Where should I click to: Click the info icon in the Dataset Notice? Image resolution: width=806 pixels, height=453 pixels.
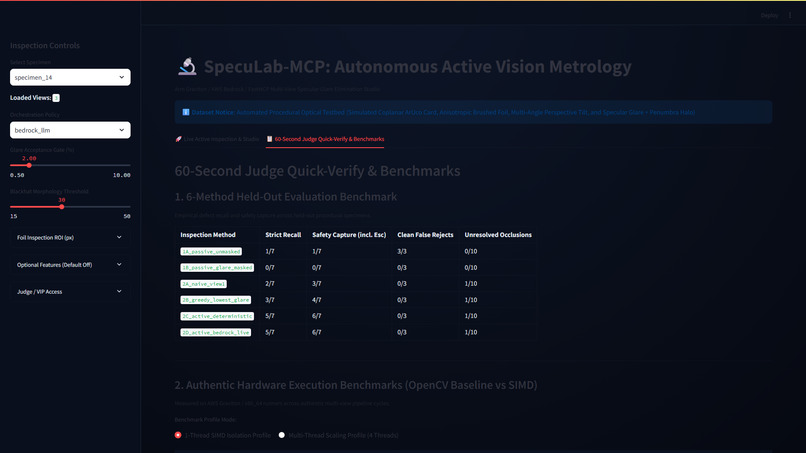point(186,112)
